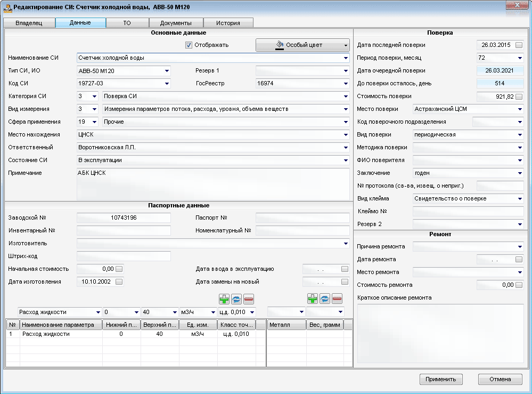The width and height of the screenshot is (532, 394).
Task: Open date picker for Дата ремонта
Action: 519,260
